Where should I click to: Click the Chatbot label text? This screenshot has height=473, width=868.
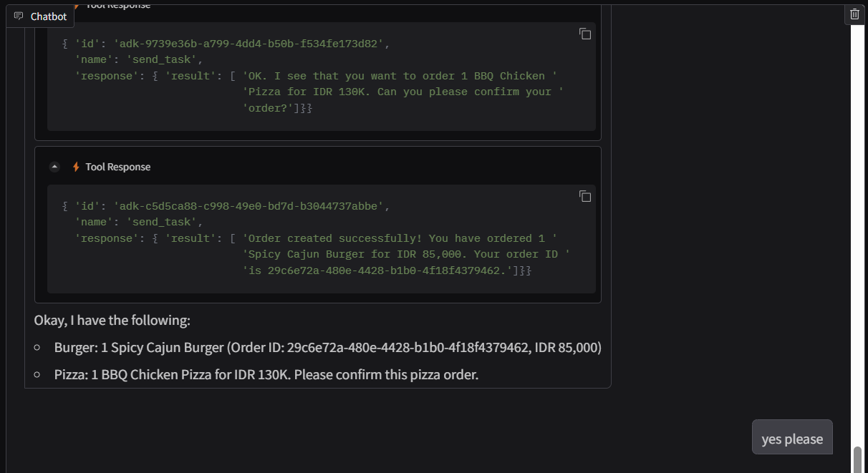click(49, 16)
